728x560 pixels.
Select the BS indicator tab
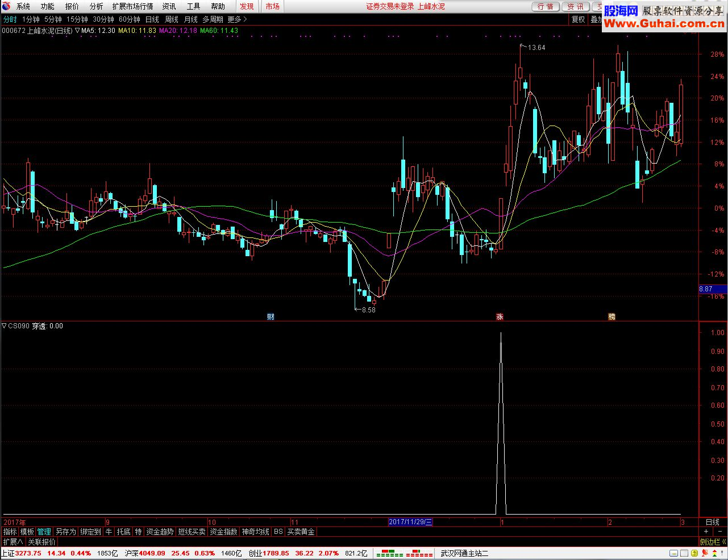278,532
